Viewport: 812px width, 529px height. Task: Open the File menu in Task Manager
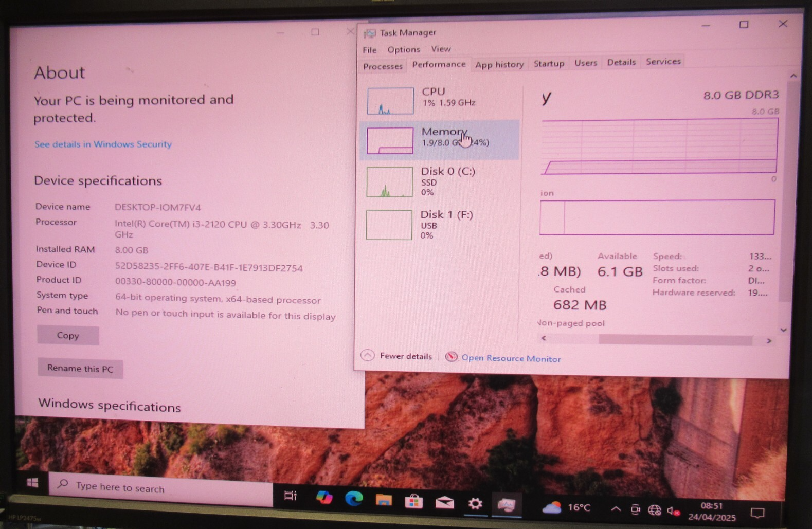(x=369, y=50)
